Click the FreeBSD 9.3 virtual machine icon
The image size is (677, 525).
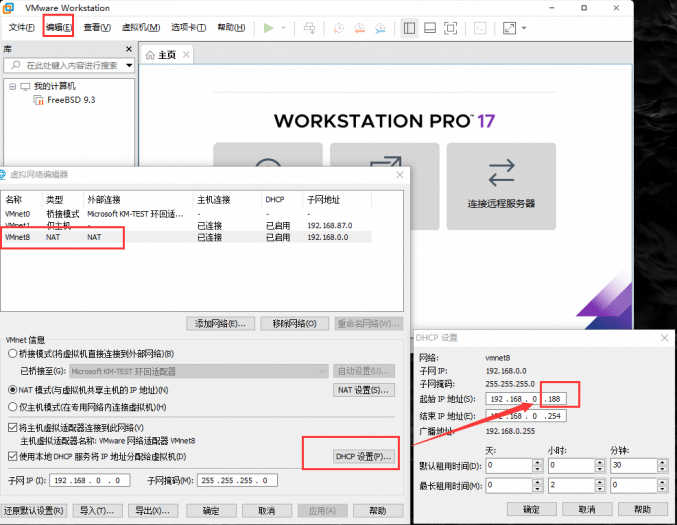(38, 100)
